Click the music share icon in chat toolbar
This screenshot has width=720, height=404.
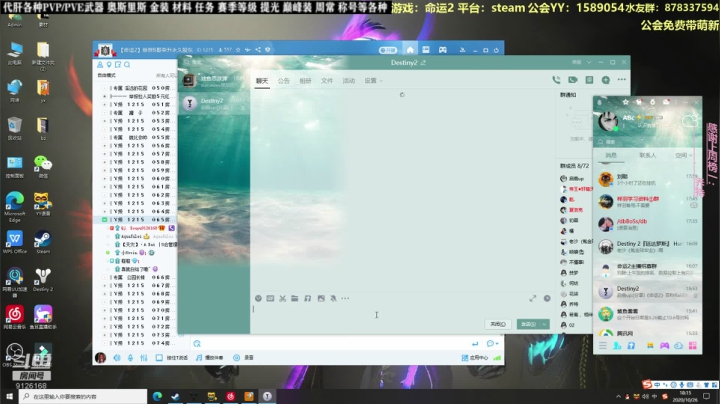pyautogui.click(x=308, y=298)
